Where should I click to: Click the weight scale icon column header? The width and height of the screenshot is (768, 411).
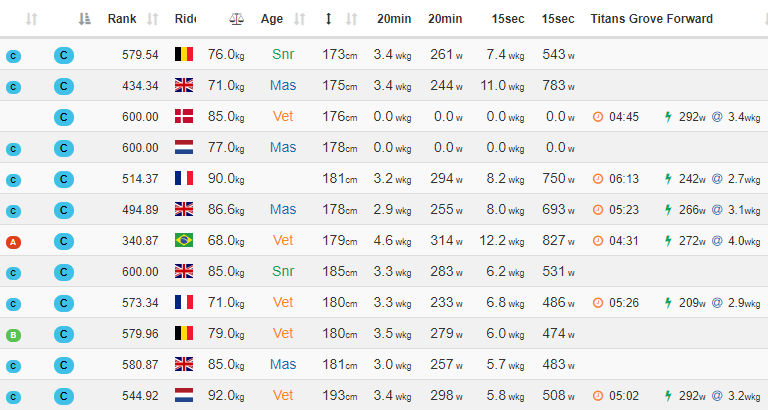pyautogui.click(x=236, y=19)
